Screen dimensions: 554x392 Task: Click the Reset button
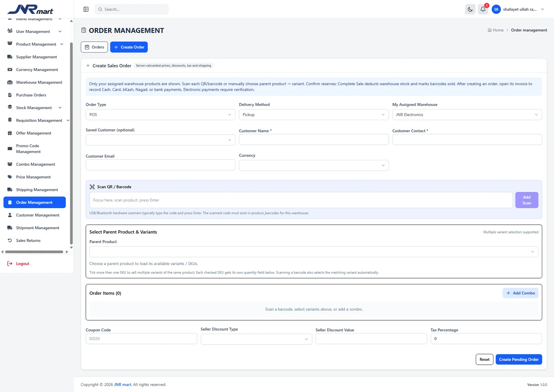pyautogui.click(x=484, y=359)
